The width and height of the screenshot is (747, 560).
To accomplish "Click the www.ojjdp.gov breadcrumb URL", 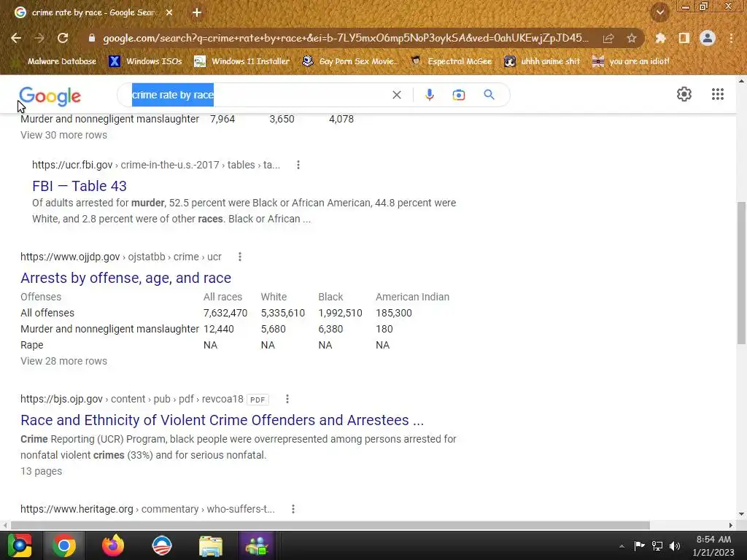I will coord(121,257).
